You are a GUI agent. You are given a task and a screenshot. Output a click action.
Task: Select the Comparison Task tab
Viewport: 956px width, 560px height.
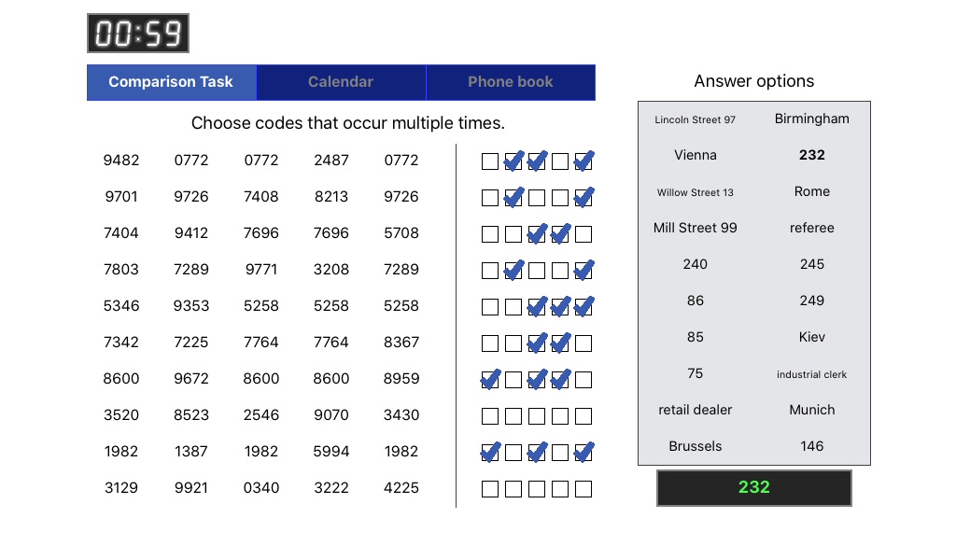click(171, 82)
